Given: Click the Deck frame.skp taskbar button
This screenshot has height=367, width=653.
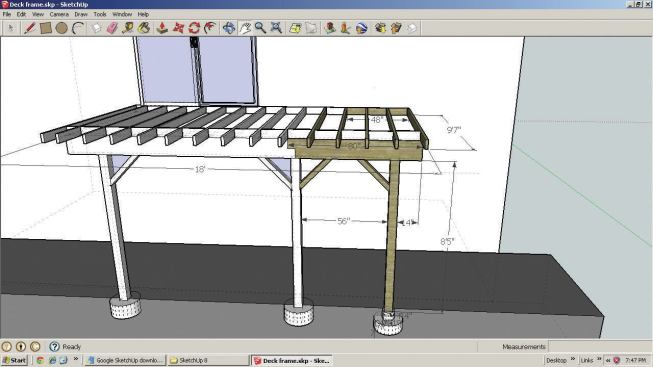Looking at the screenshot, I should (x=292, y=360).
